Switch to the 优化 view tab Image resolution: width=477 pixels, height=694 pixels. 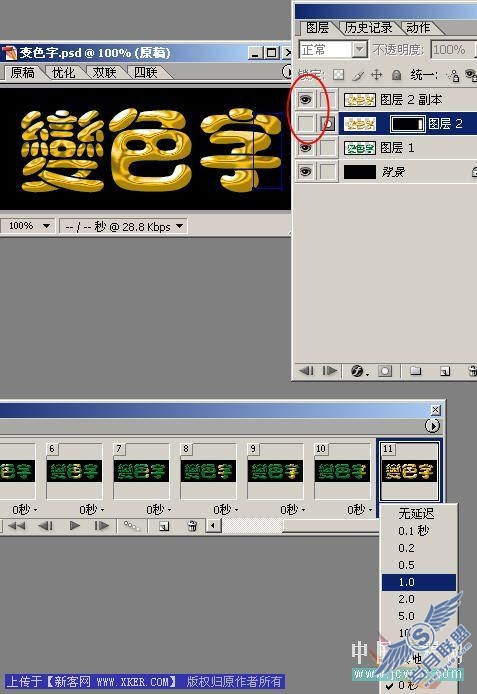pos(63,72)
